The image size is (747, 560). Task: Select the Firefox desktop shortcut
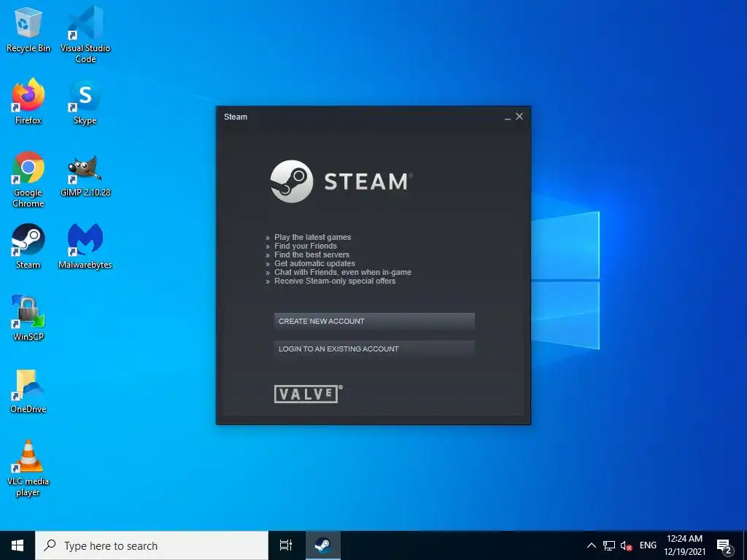28,101
